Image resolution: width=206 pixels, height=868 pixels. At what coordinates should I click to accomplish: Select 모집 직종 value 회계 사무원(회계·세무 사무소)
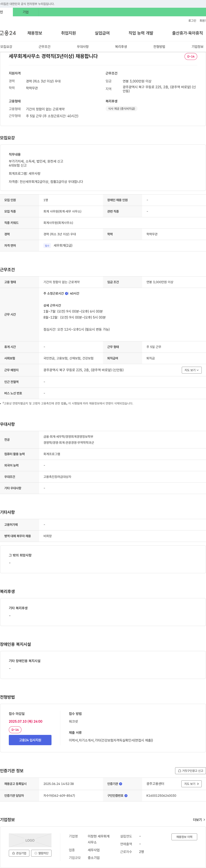point(62,211)
